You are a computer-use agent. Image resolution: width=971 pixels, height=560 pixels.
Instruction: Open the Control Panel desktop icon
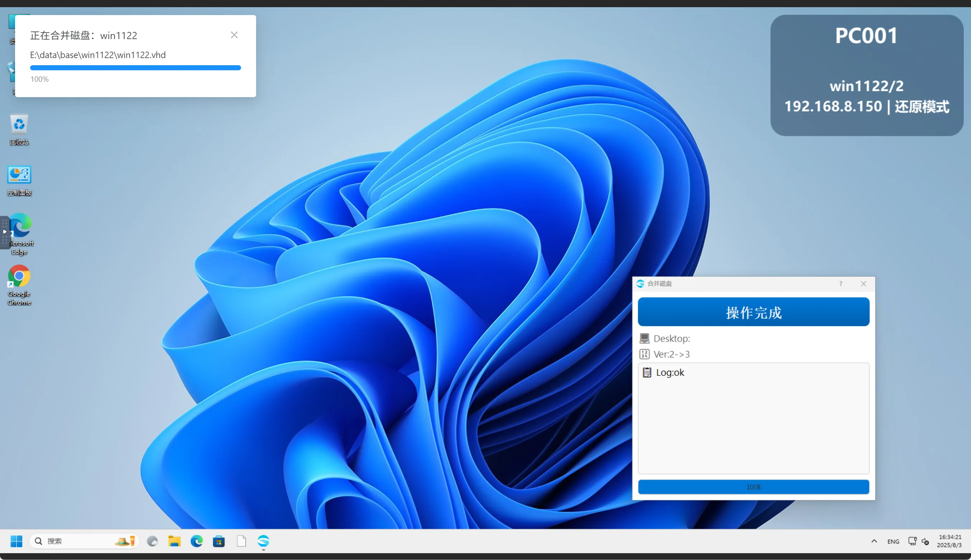[19, 180]
